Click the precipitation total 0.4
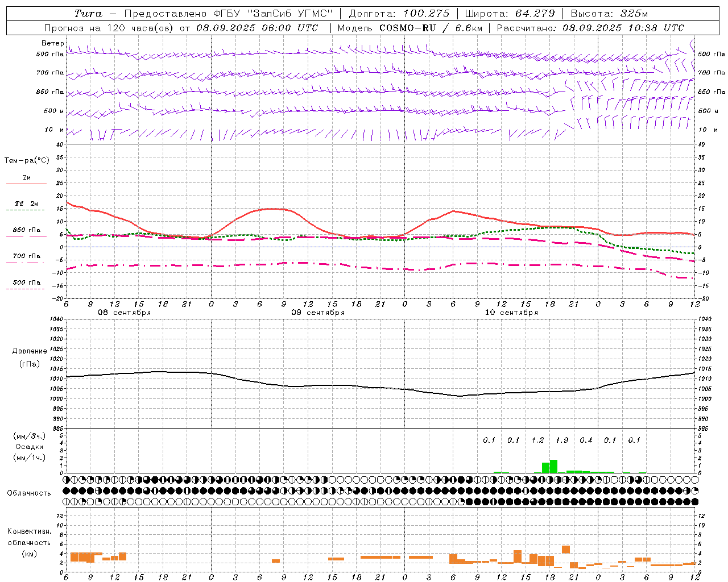Screen dimensions: 728x582 pyautogui.click(x=586, y=440)
